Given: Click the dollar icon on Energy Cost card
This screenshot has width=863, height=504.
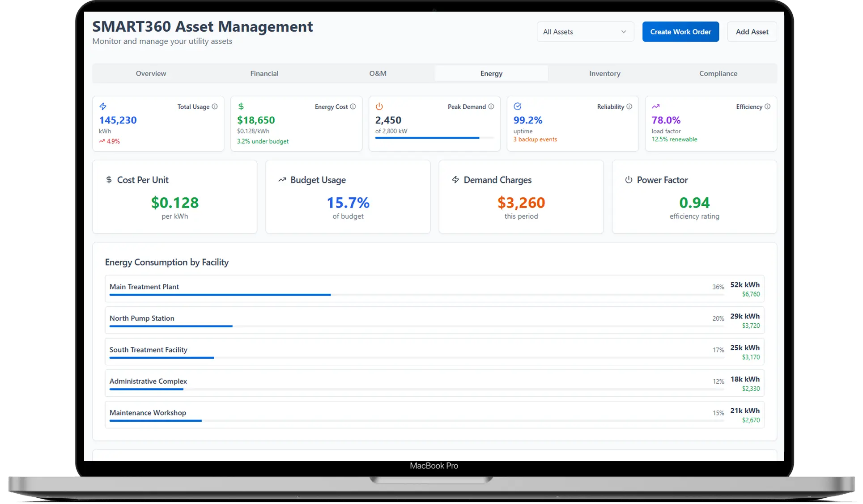Looking at the screenshot, I should 241,106.
